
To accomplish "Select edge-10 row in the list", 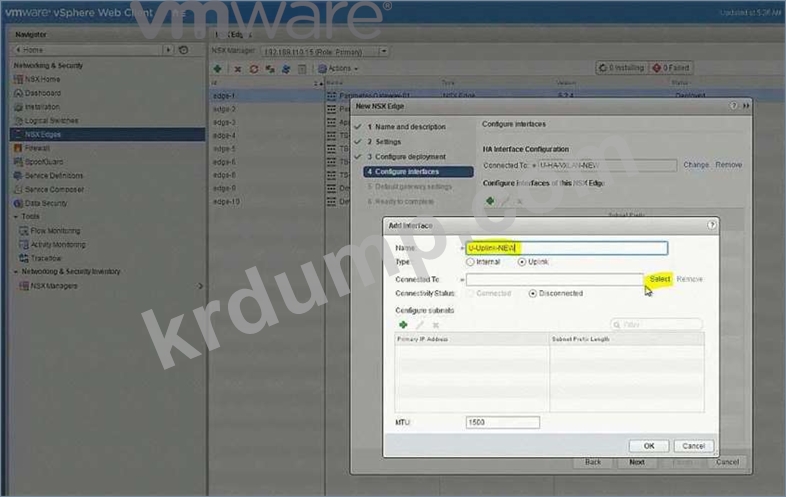I will pyautogui.click(x=226, y=202).
